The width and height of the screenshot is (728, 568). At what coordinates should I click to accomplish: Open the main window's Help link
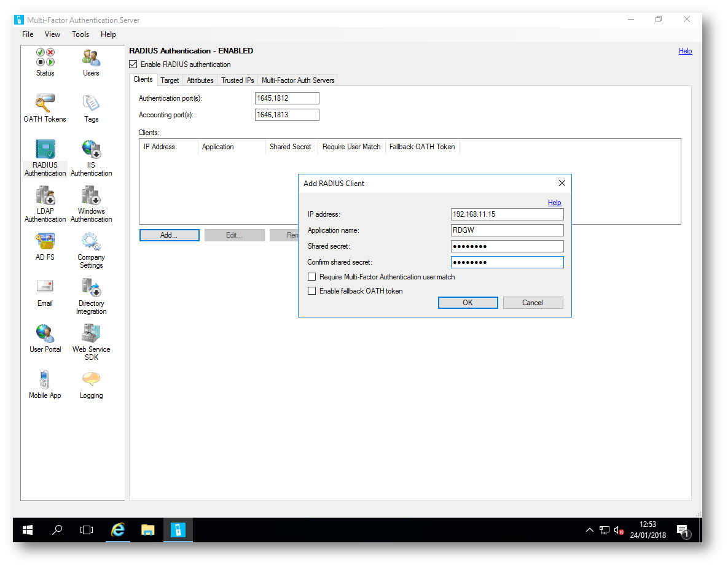click(x=685, y=51)
